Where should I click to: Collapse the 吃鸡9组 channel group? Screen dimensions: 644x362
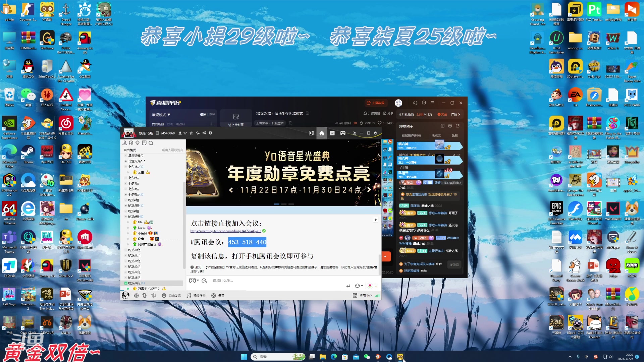point(126,217)
